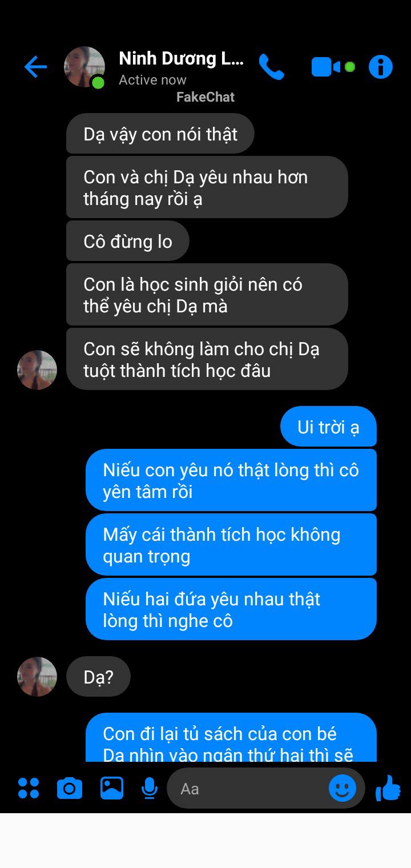
Task: Start a voice call with phone icon
Action: [x=272, y=67]
